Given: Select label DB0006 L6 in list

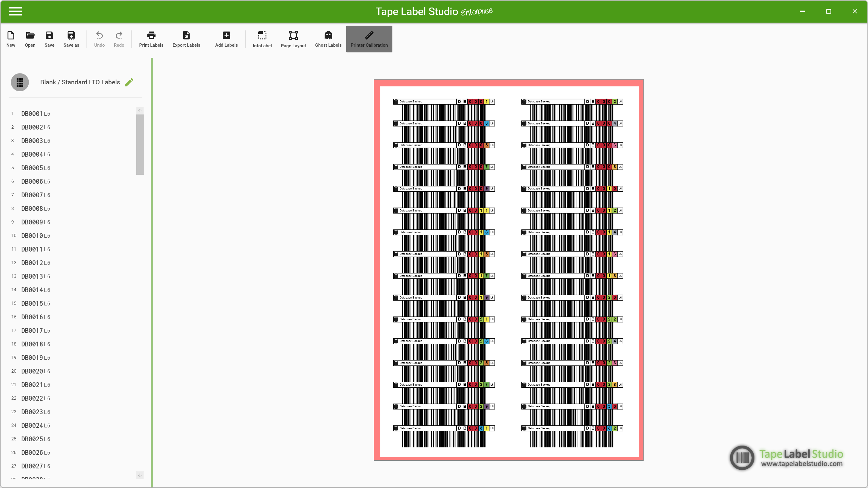Looking at the screenshot, I should pyautogui.click(x=35, y=182).
